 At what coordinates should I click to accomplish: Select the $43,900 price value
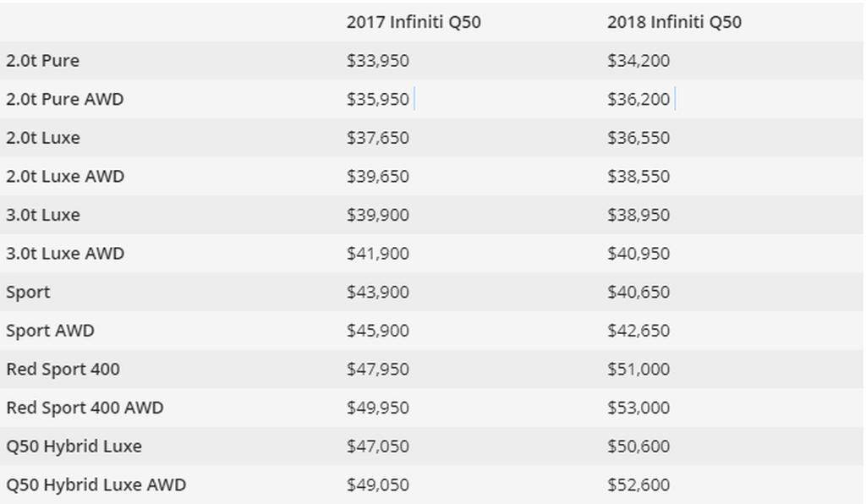[x=377, y=292]
